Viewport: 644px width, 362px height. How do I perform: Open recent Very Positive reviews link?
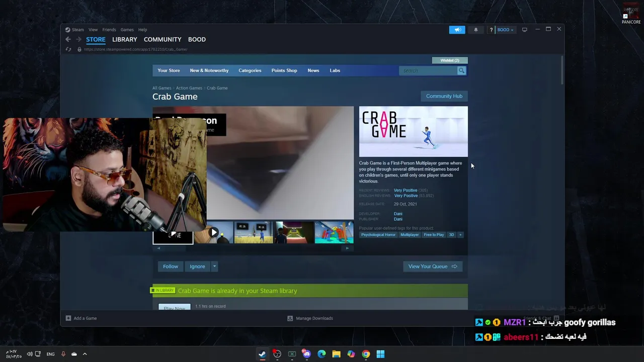406,191
